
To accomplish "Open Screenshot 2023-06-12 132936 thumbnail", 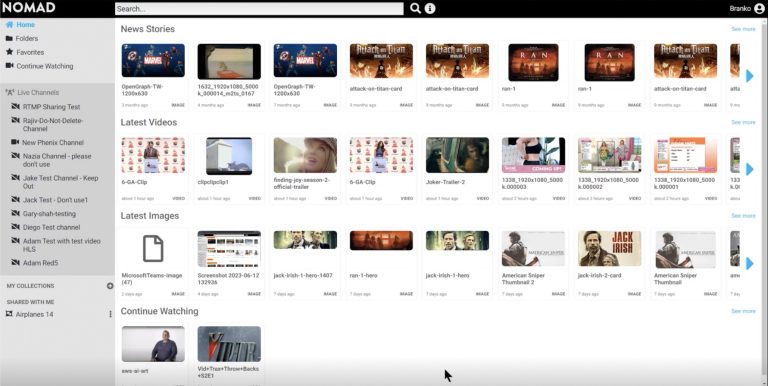I will point(229,249).
